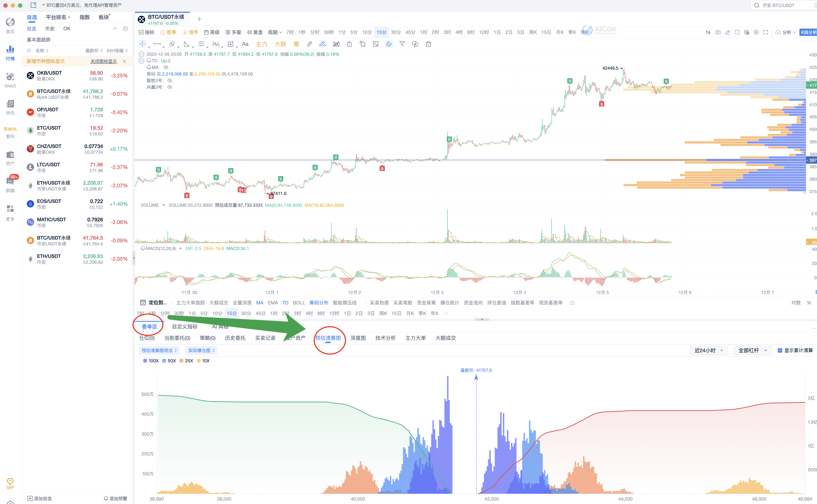817x504 pixels.
Task: Open the 技术分析 tab
Action: (x=385, y=338)
